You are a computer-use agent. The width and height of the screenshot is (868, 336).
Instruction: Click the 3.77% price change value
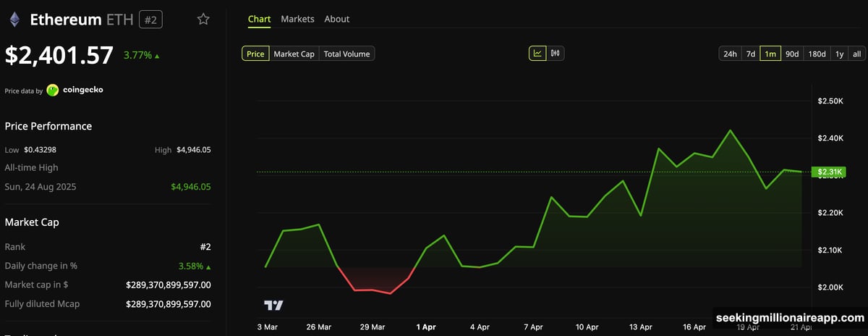(137, 54)
